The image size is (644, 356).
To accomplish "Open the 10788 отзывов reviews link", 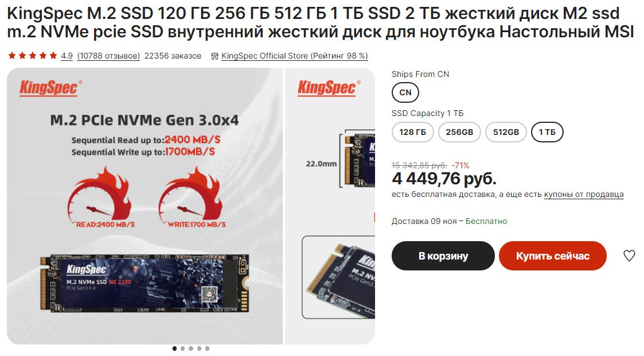I will tap(108, 56).
